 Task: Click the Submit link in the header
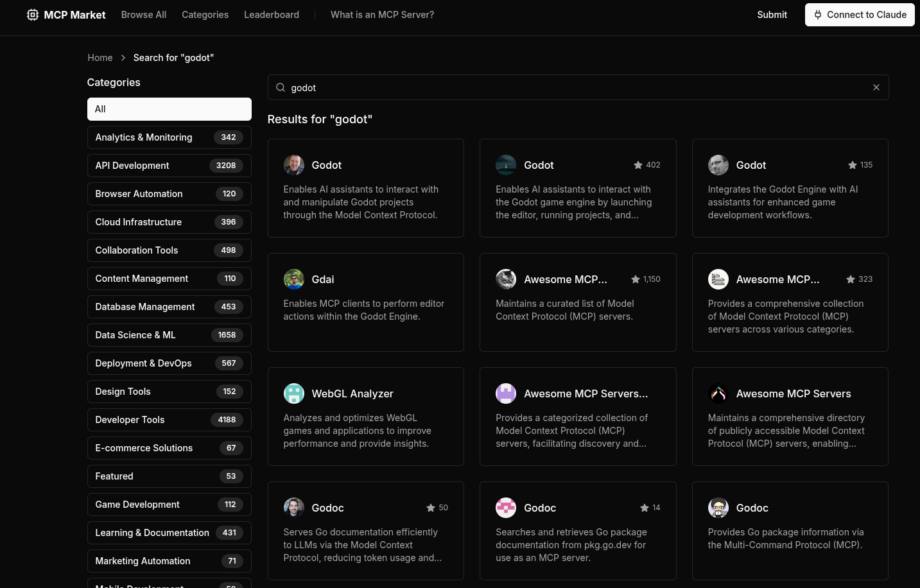(772, 15)
